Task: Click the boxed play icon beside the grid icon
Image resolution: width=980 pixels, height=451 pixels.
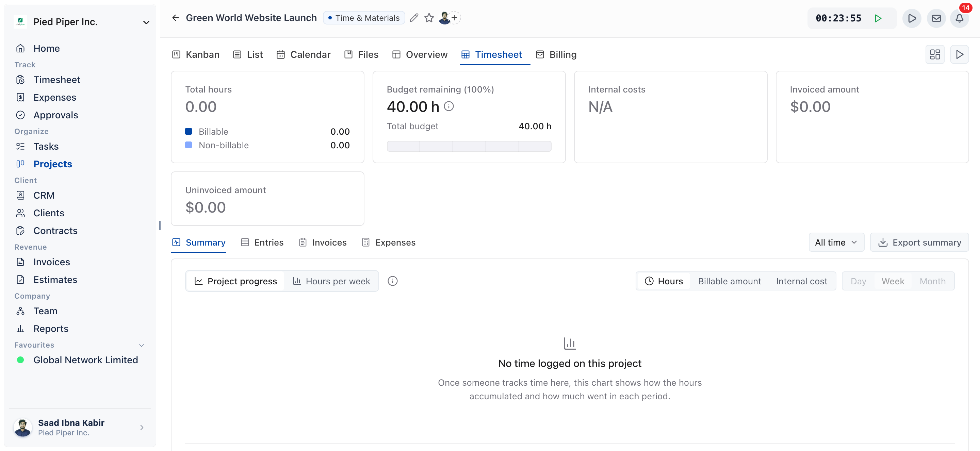Action: [x=959, y=54]
